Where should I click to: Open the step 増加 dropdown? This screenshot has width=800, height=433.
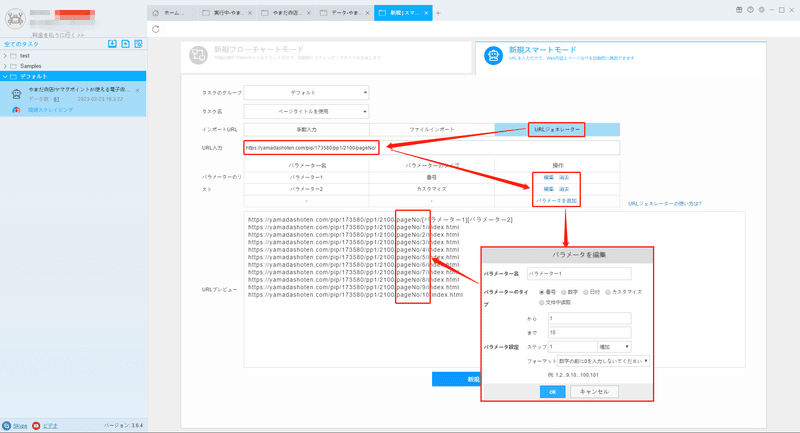(x=614, y=347)
